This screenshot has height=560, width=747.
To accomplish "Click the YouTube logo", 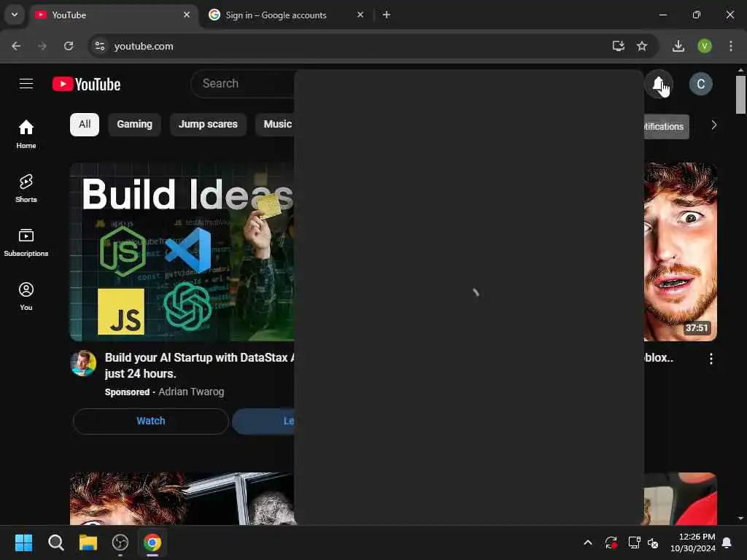I will [x=86, y=84].
